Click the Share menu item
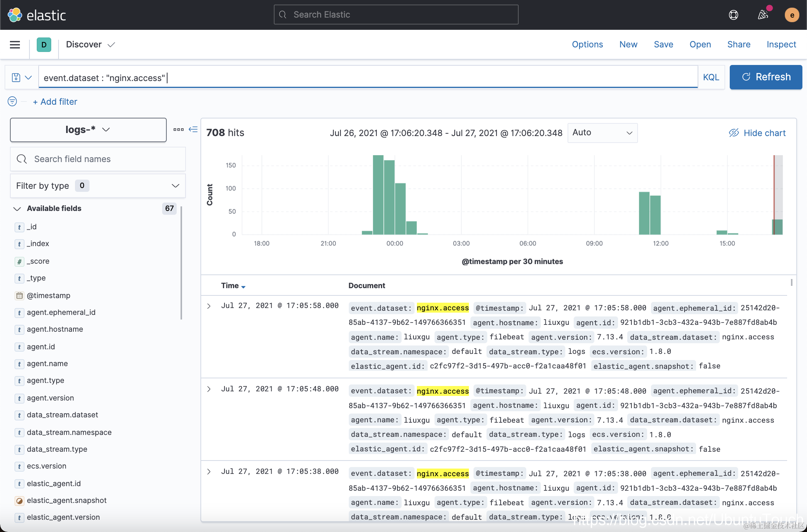 click(739, 44)
